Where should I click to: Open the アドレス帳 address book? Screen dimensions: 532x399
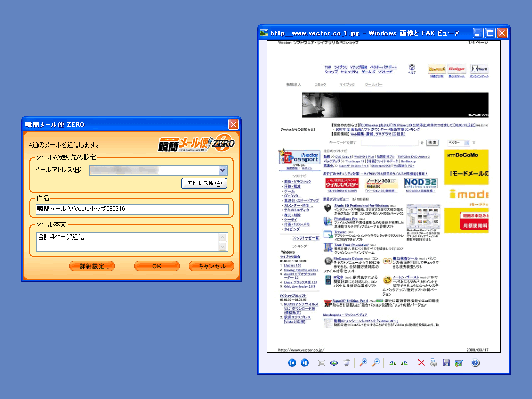(204, 183)
